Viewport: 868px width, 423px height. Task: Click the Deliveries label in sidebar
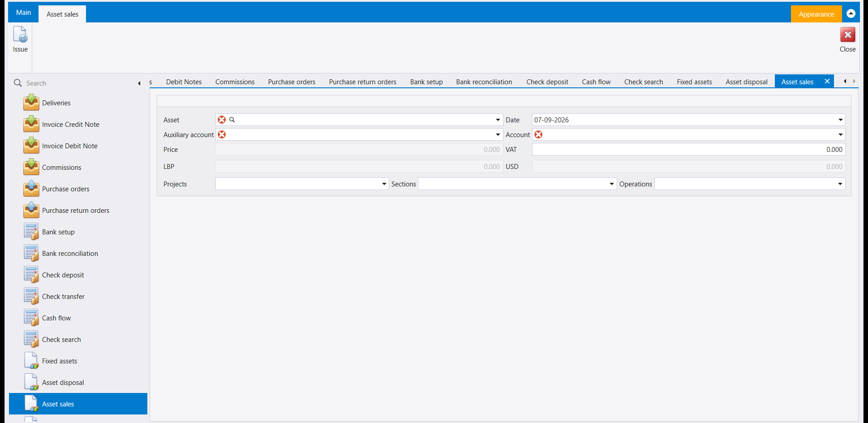[56, 103]
